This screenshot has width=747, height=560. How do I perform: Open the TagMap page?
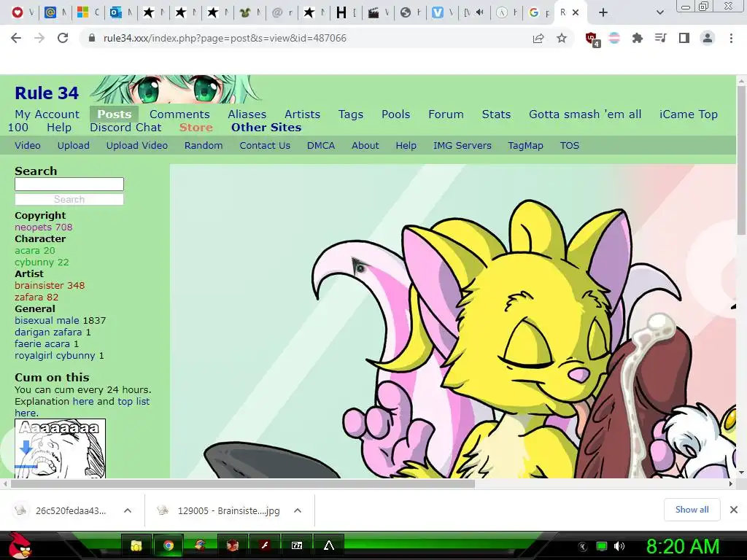(x=525, y=146)
